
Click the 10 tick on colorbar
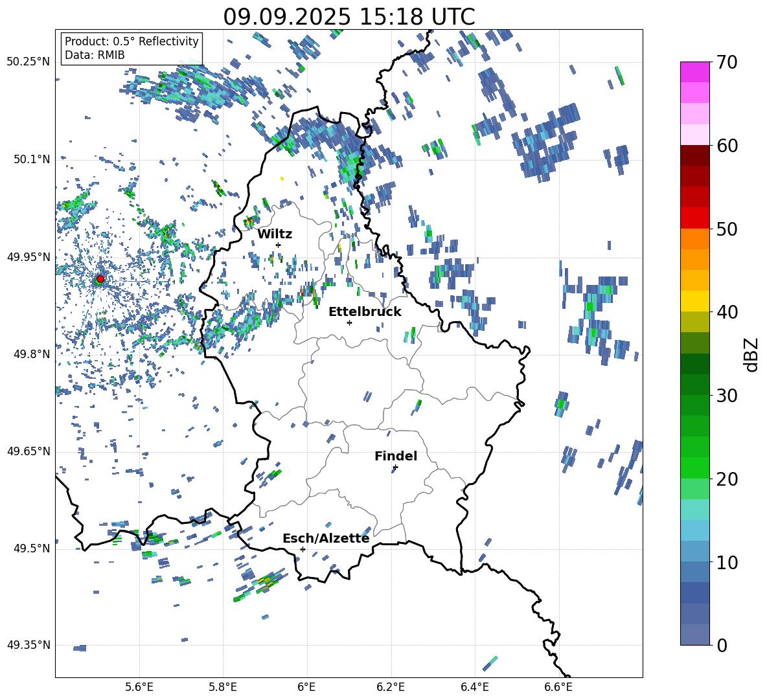pyautogui.click(x=727, y=562)
